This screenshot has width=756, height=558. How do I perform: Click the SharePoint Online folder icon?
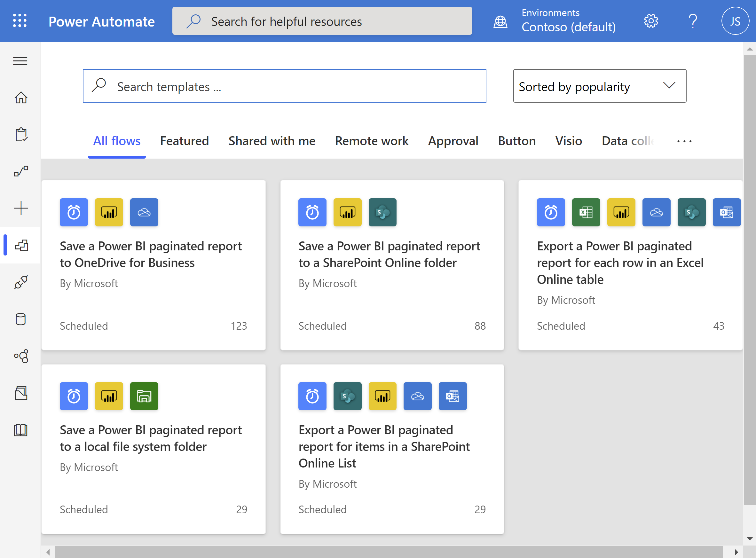[383, 212]
